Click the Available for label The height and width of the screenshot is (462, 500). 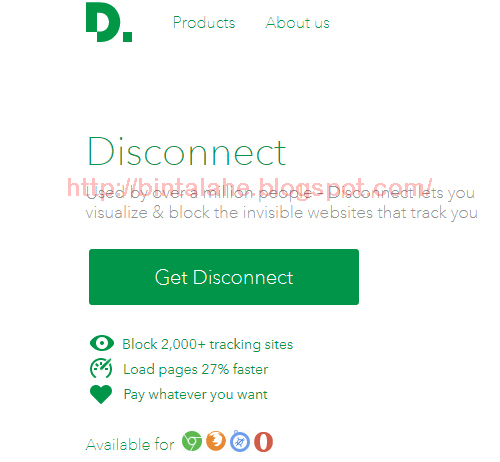[x=130, y=444]
